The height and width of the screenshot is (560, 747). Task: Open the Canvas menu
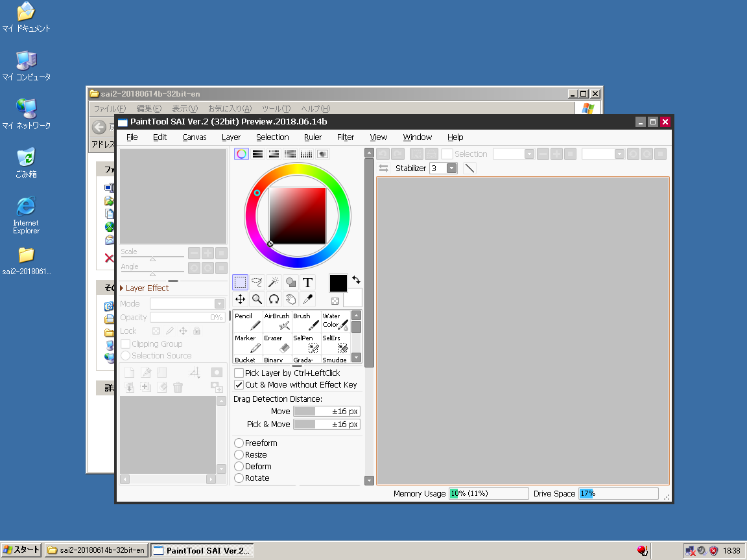pyautogui.click(x=195, y=137)
